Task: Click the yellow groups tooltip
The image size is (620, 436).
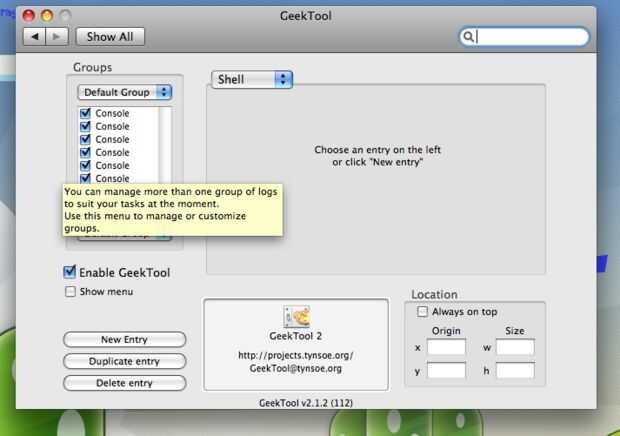Action: pos(173,210)
